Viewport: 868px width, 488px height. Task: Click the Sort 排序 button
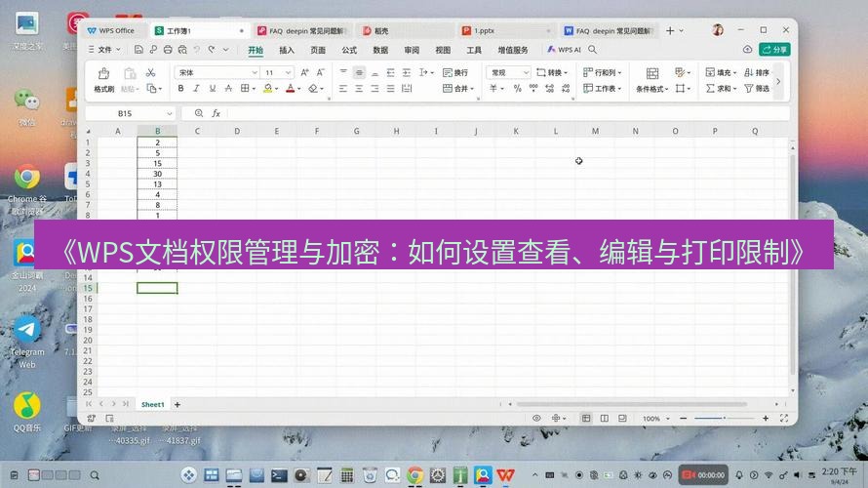click(757, 72)
